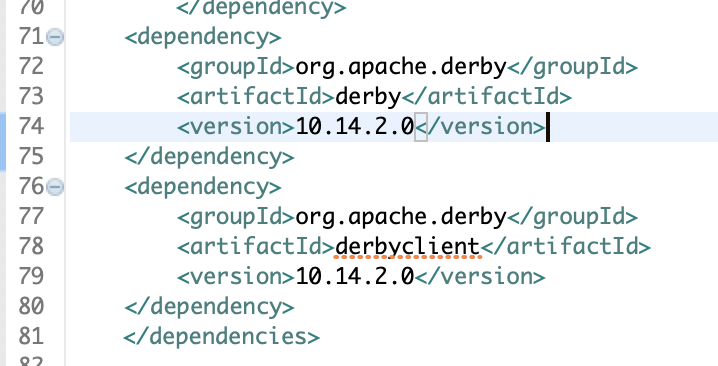Image resolution: width=718 pixels, height=366 pixels.
Task: Click line number 81 in the gutter
Action: coord(31,336)
